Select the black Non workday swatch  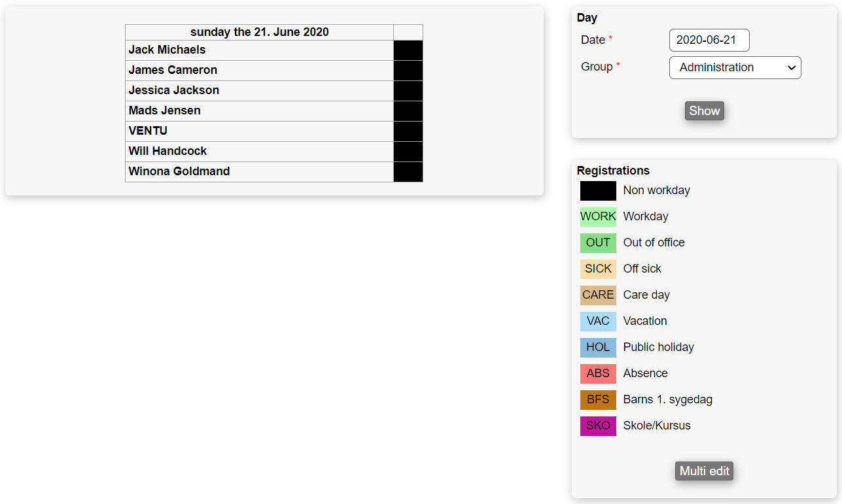point(598,191)
